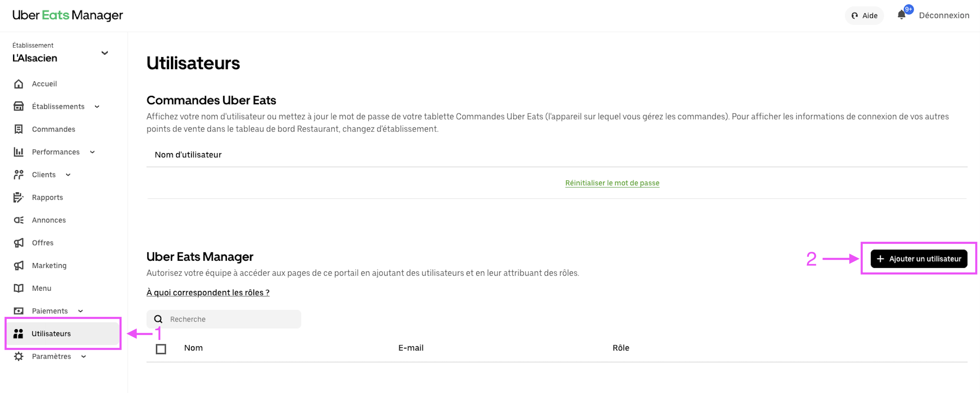Tick the select-all checkbox beside Nom

tap(161, 349)
